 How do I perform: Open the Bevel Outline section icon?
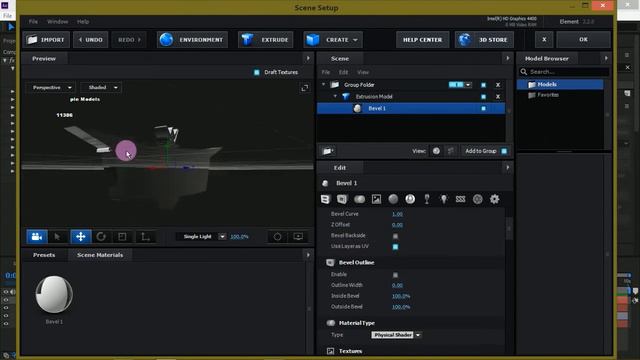coord(342,199)
